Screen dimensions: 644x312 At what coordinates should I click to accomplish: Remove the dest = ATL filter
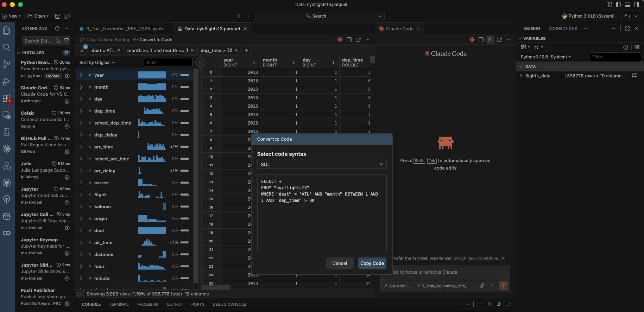coord(119,50)
